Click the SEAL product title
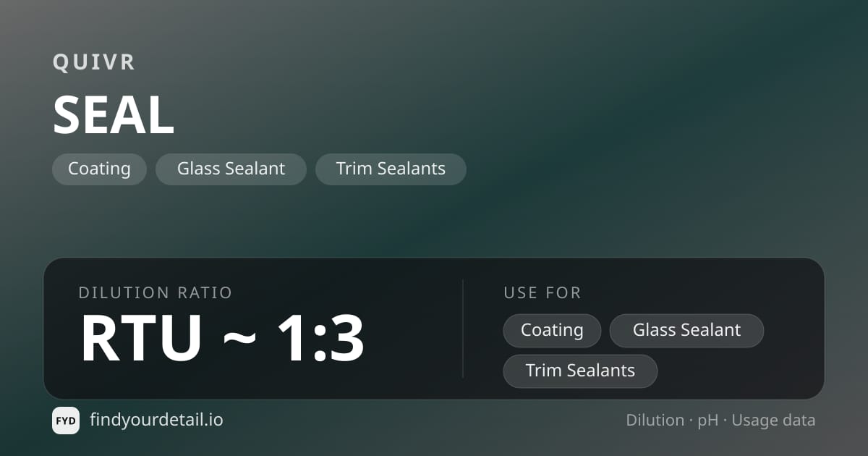Image resolution: width=868 pixels, height=456 pixels. pos(114,115)
